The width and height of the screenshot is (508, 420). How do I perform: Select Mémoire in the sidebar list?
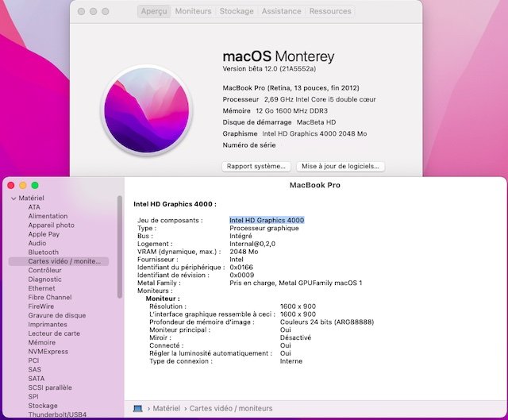point(42,342)
